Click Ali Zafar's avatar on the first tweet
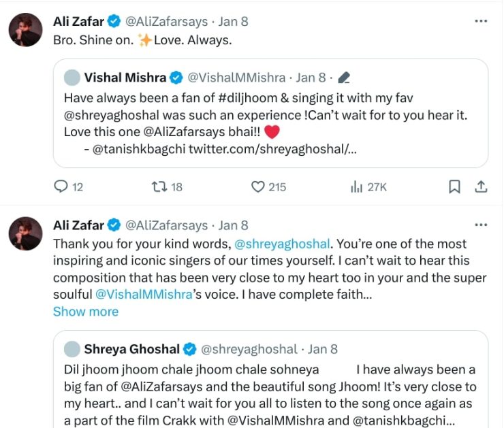 click(25, 30)
